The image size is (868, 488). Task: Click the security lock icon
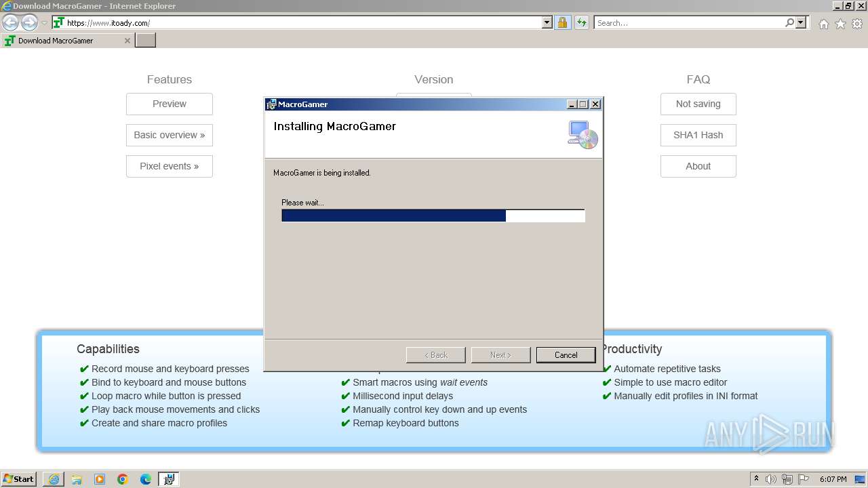pos(562,23)
